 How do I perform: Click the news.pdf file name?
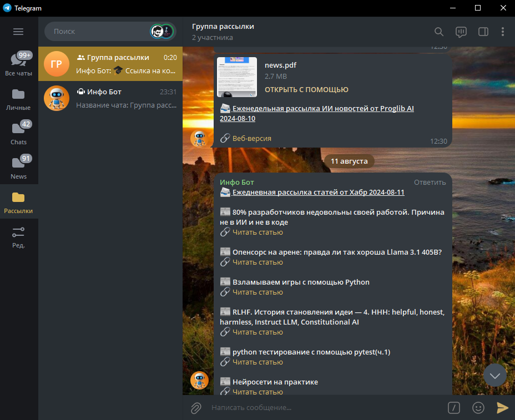[x=280, y=65]
